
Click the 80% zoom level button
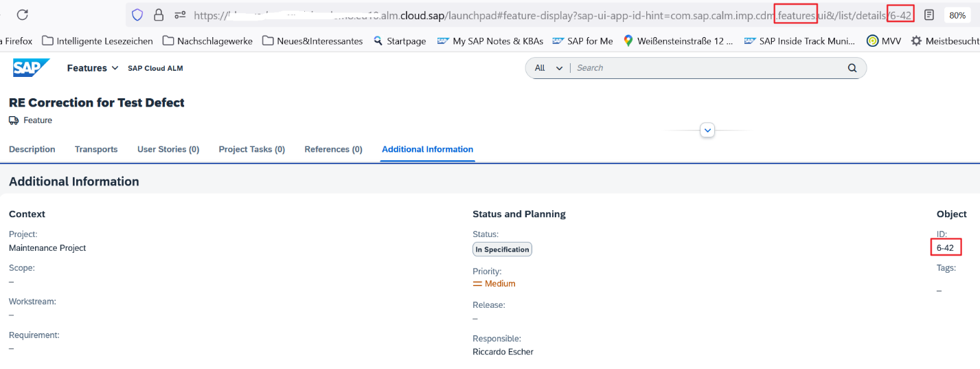(x=957, y=14)
